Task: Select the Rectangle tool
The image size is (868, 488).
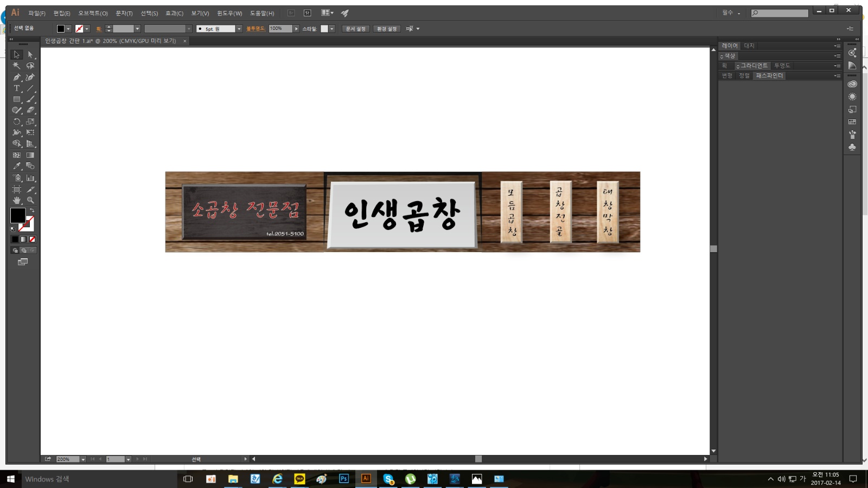Action: click(x=17, y=99)
